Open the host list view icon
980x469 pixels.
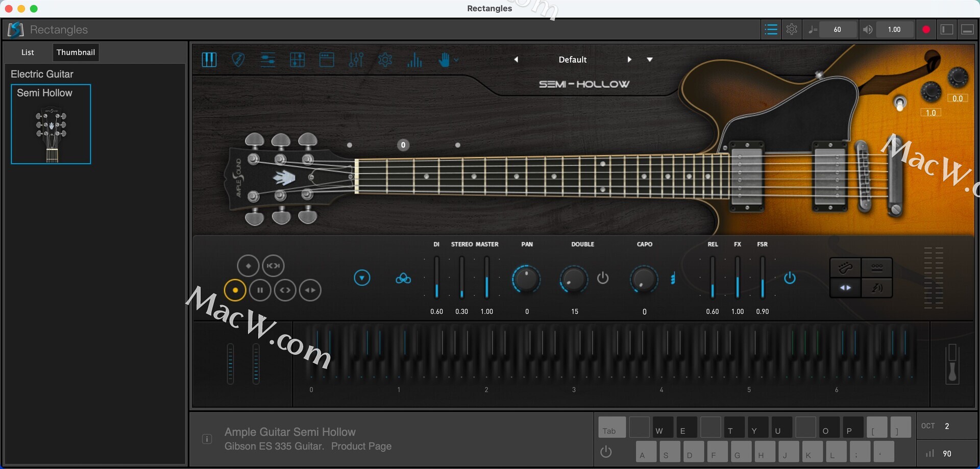point(771,30)
